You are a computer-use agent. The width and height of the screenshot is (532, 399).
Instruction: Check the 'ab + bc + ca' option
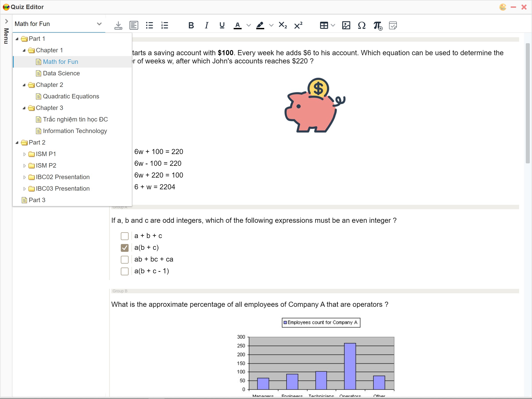pos(125,260)
